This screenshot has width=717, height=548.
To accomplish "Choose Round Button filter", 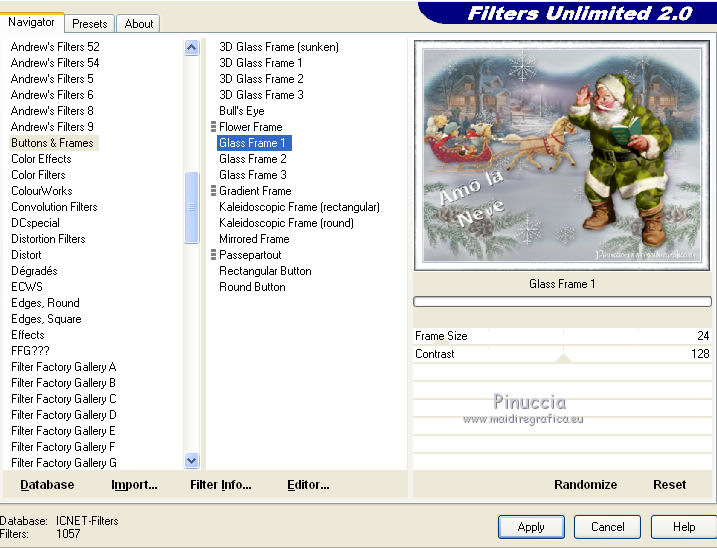I will pos(252,287).
